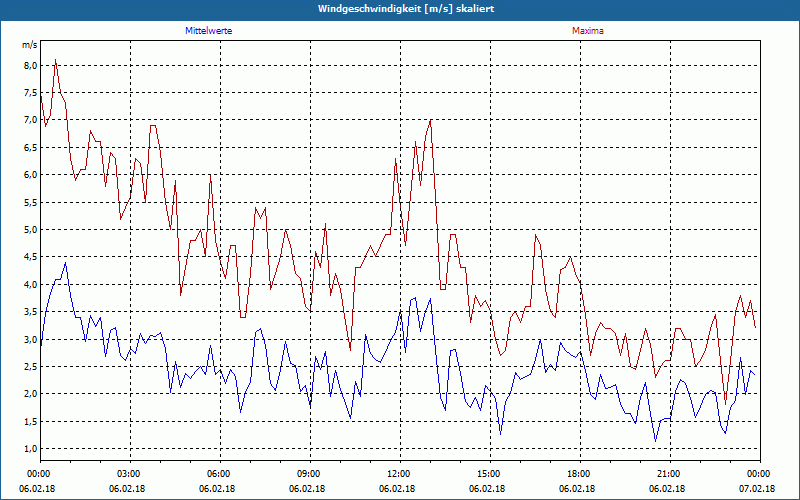
Task: Click the 06:00 time axis label
Action: (220, 474)
